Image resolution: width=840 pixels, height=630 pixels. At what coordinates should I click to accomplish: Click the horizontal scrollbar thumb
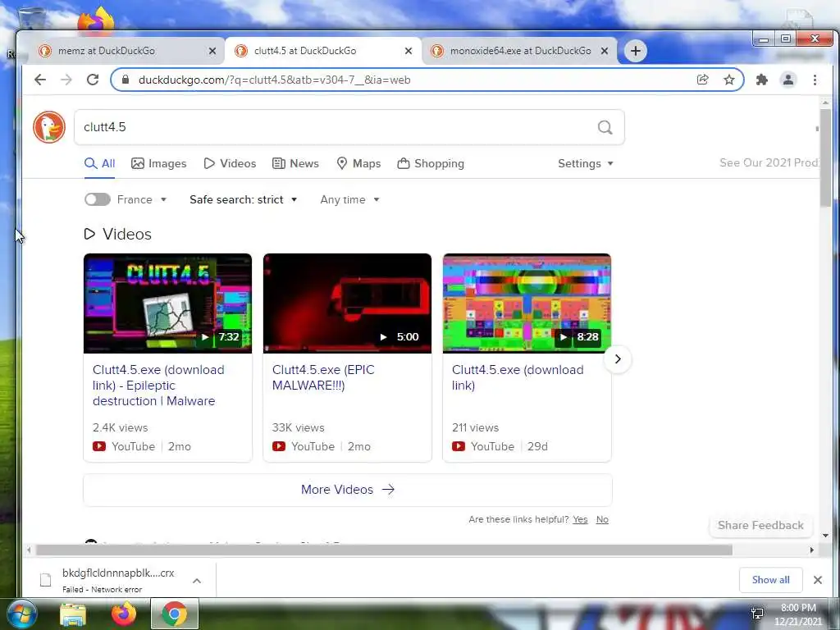(x=384, y=550)
